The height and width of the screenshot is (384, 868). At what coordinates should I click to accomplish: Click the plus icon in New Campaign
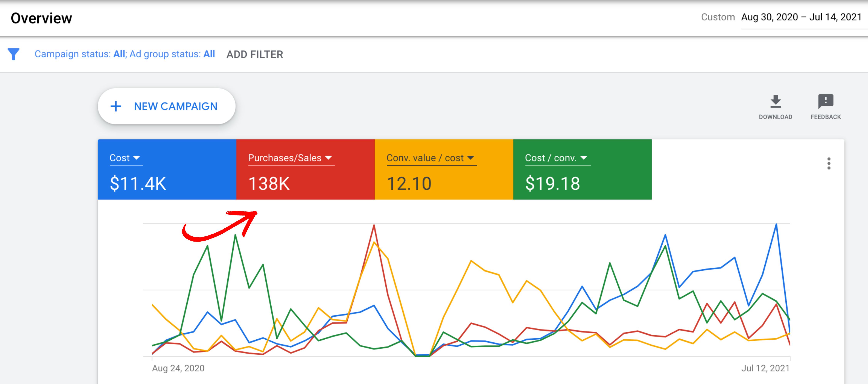116,106
